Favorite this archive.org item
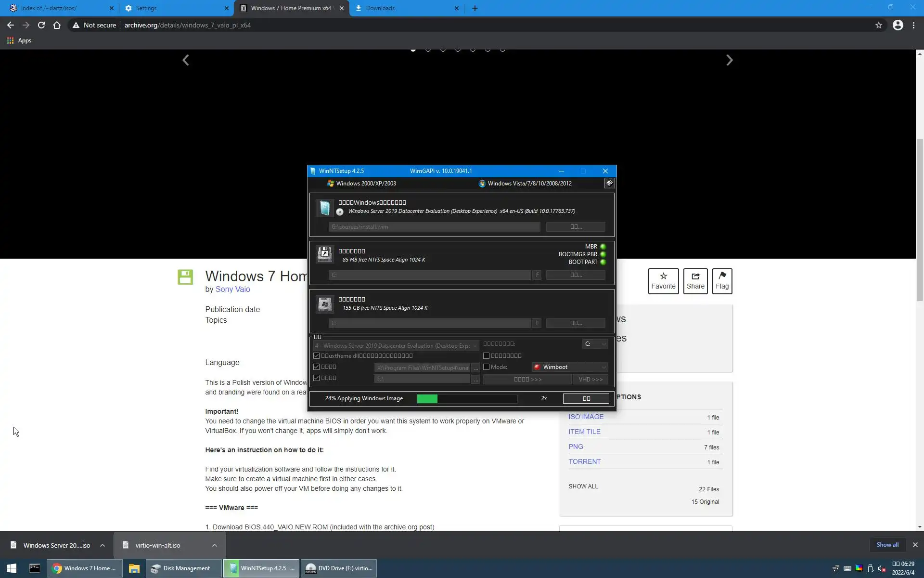The width and height of the screenshot is (924, 578). pyautogui.click(x=663, y=281)
